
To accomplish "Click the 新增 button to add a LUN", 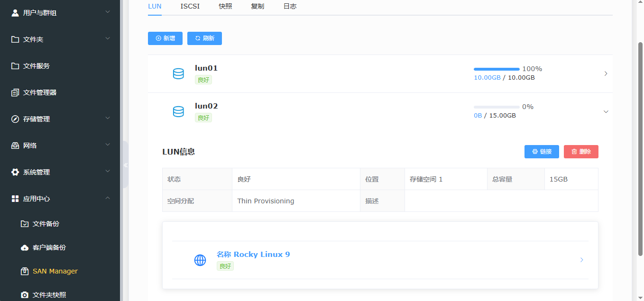I will point(165,38).
